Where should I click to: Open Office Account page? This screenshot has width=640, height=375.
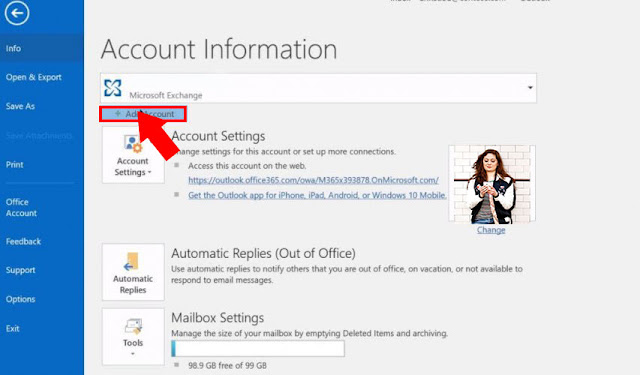pos(21,207)
